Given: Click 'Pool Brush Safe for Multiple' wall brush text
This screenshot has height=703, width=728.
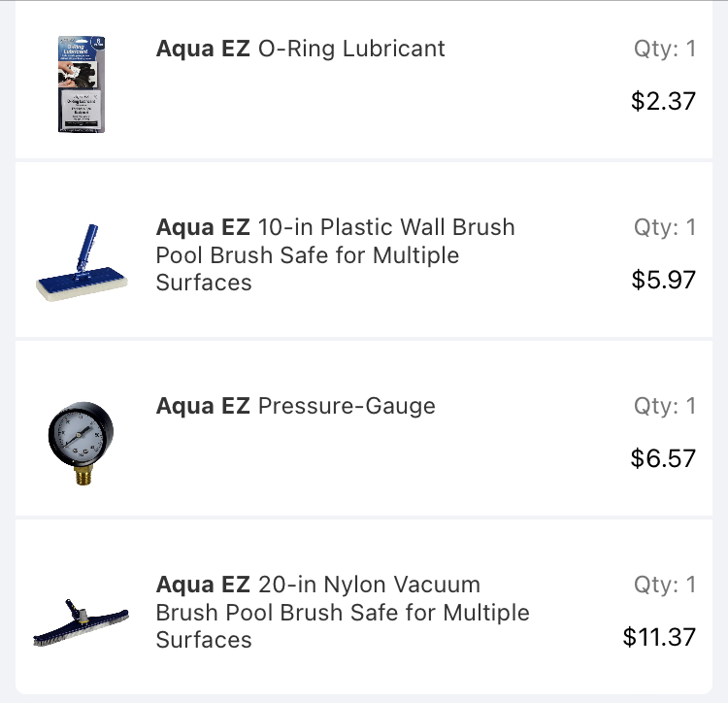Looking at the screenshot, I should (x=308, y=255).
